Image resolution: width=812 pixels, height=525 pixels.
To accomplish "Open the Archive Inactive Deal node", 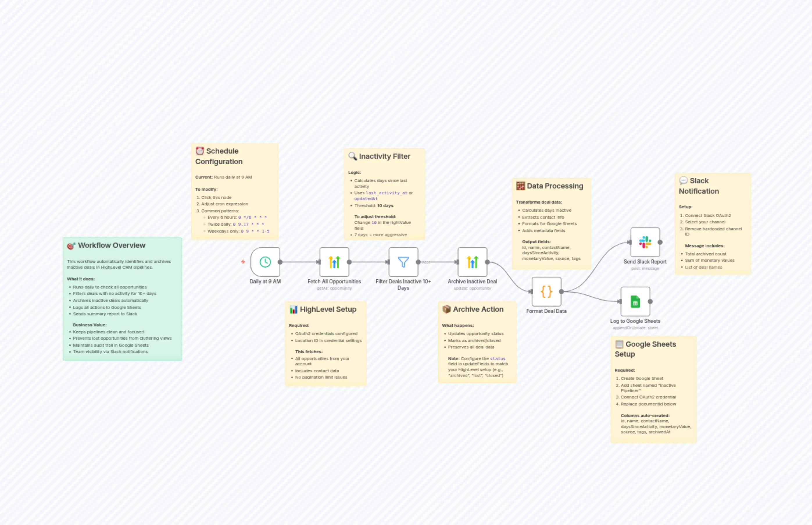I will 473,262.
